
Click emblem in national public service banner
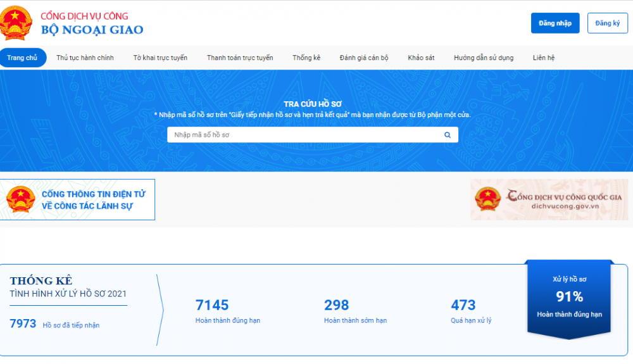[x=487, y=199]
